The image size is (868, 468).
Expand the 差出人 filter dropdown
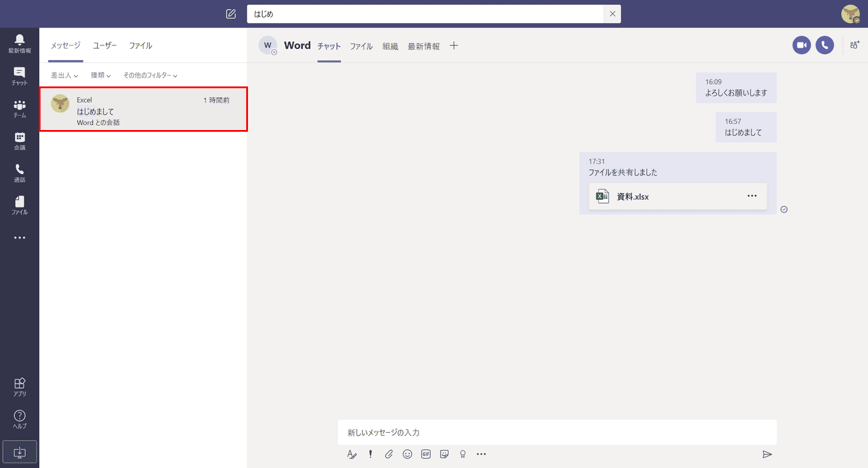[x=65, y=76]
